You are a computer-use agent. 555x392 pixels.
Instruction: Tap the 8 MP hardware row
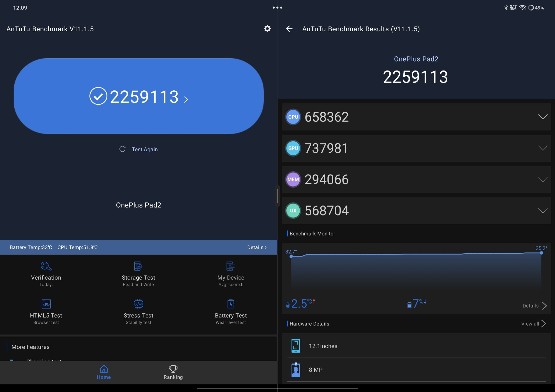(416, 370)
